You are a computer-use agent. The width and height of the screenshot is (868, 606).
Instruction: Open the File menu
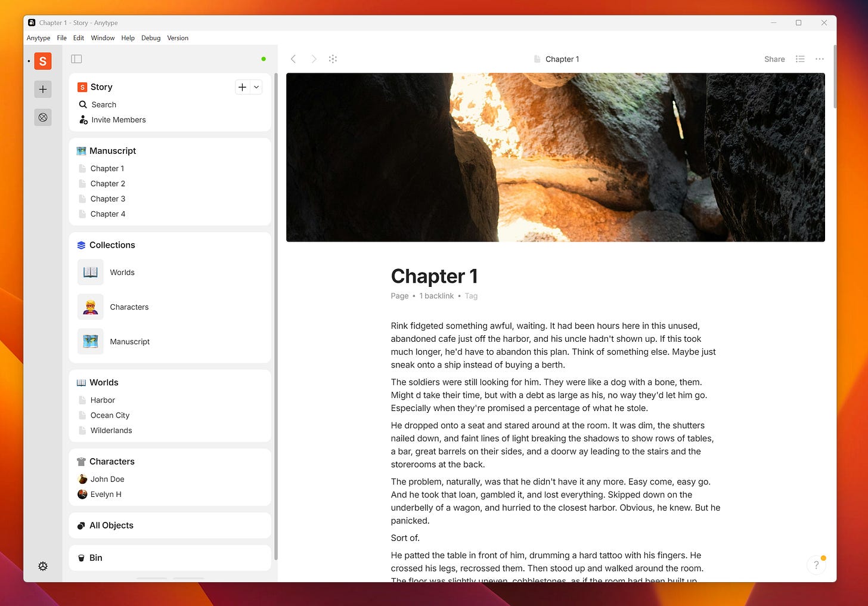(x=62, y=38)
